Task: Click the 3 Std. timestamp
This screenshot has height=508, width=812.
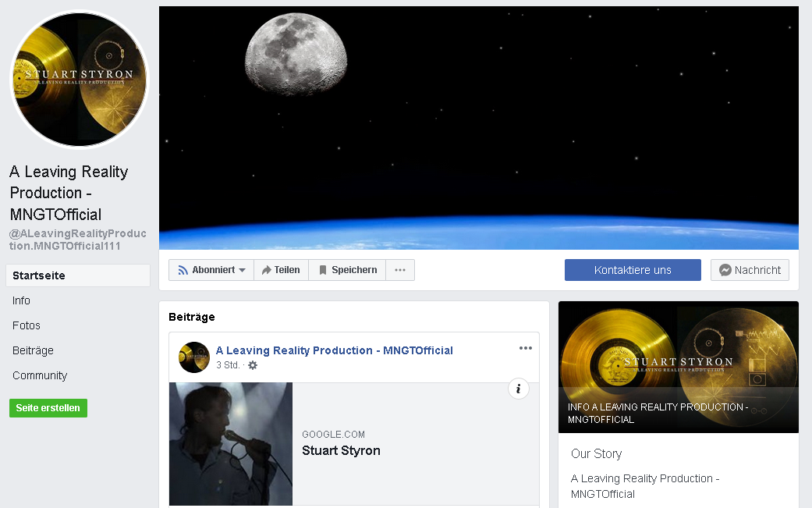Action: (x=228, y=365)
